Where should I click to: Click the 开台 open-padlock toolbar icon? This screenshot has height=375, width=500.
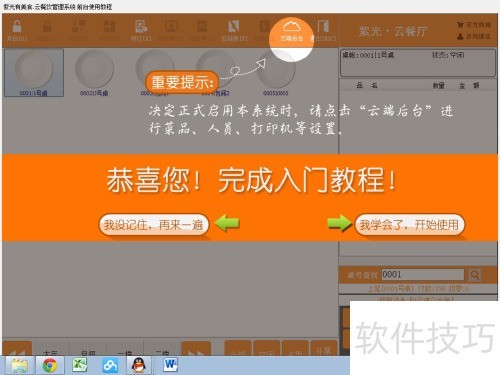coord(17,30)
